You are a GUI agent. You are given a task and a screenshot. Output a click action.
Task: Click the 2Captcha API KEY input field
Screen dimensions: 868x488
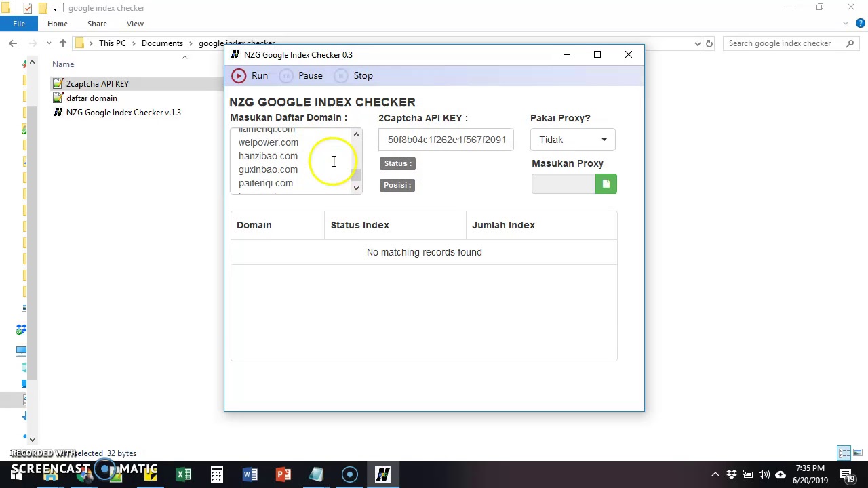coord(446,140)
